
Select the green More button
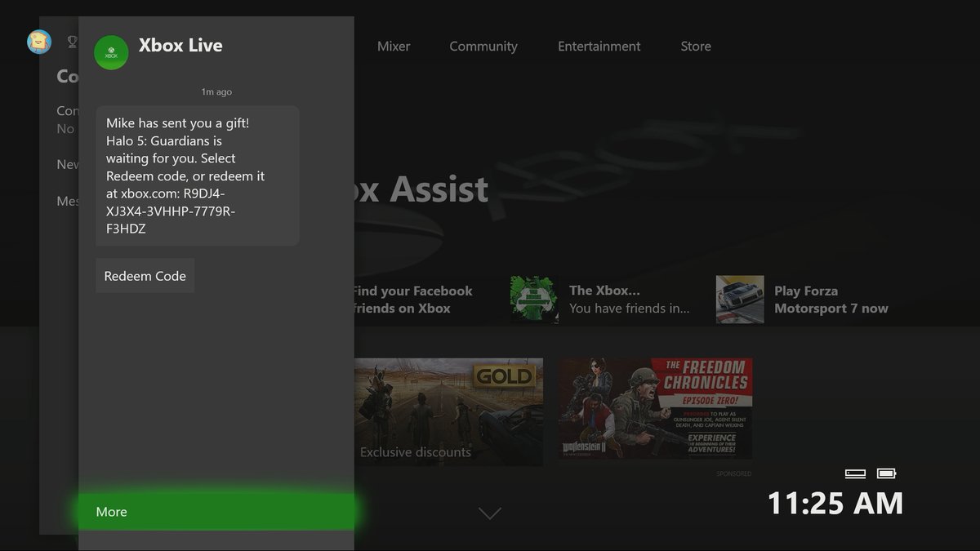[216, 512]
